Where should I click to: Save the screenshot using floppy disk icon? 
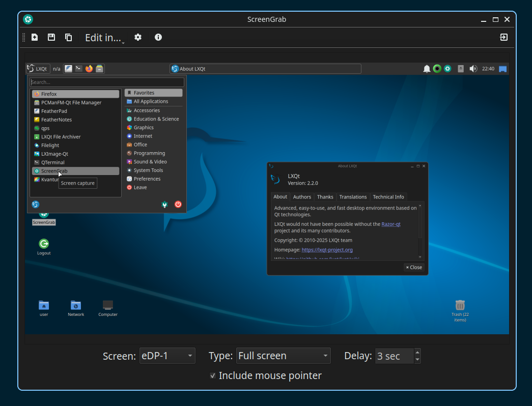pyautogui.click(x=51, y=37)
